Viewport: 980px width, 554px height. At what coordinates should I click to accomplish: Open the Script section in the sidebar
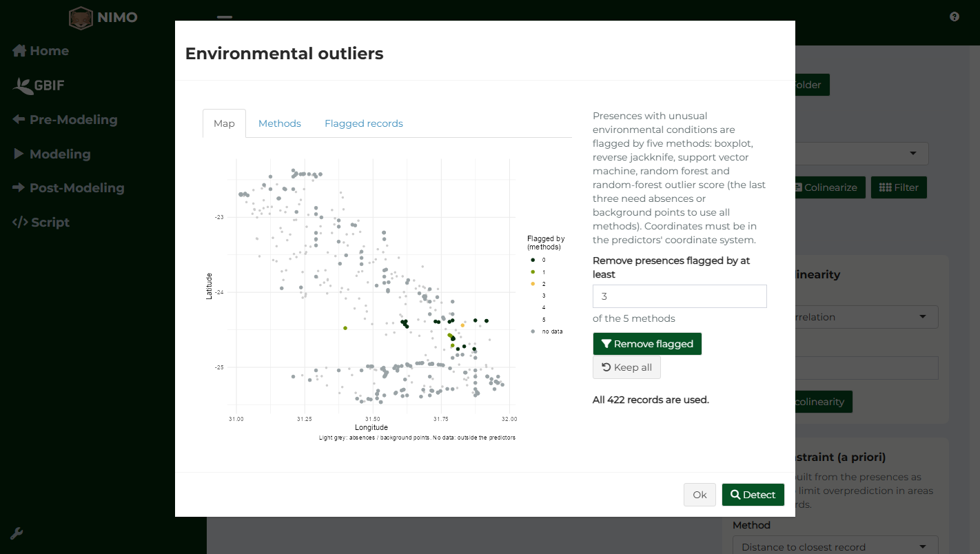pyautogui.click(x=41, y=223)
